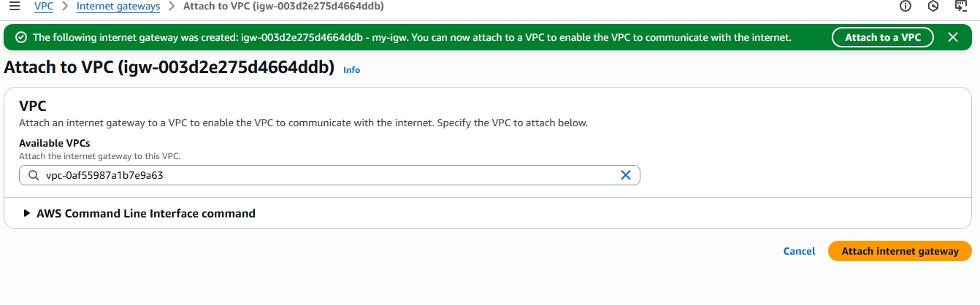Click the hexagon icon in the top bar
The image size is (980, 305).
pos(933,7)
